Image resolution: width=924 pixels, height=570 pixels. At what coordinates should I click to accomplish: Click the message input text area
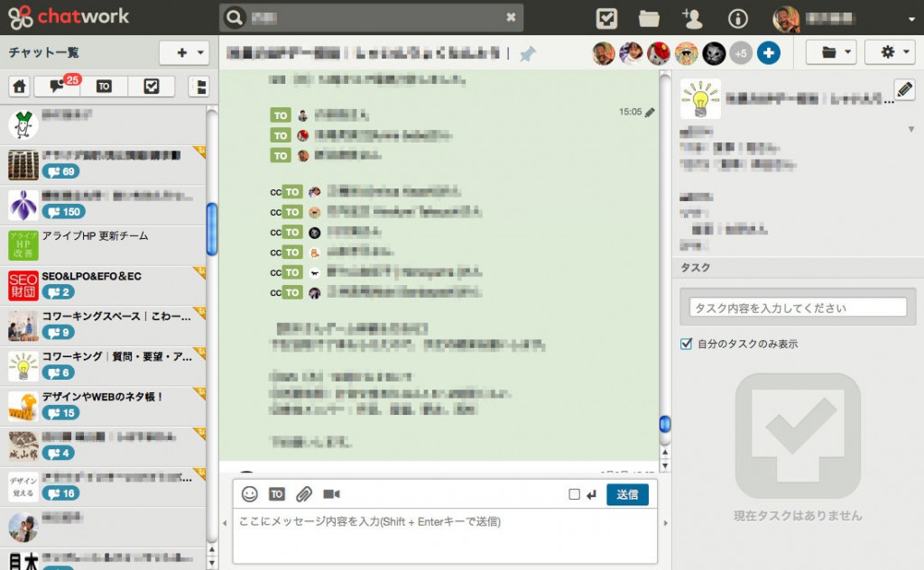click(445, 536)
